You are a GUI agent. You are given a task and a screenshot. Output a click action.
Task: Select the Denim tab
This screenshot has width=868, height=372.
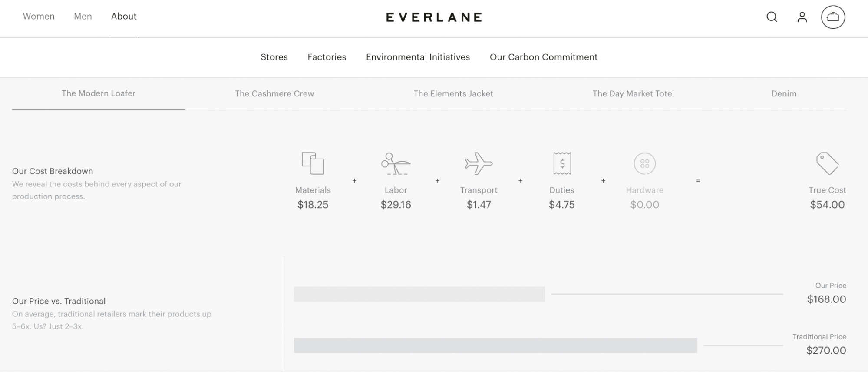[x=784, y=93]
